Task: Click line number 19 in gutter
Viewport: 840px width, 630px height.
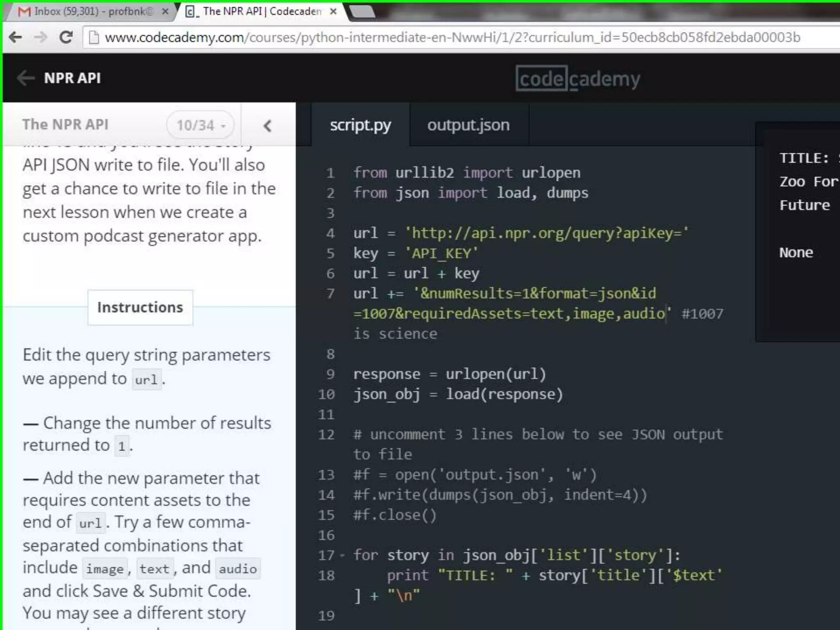Action: pos(326,615)
